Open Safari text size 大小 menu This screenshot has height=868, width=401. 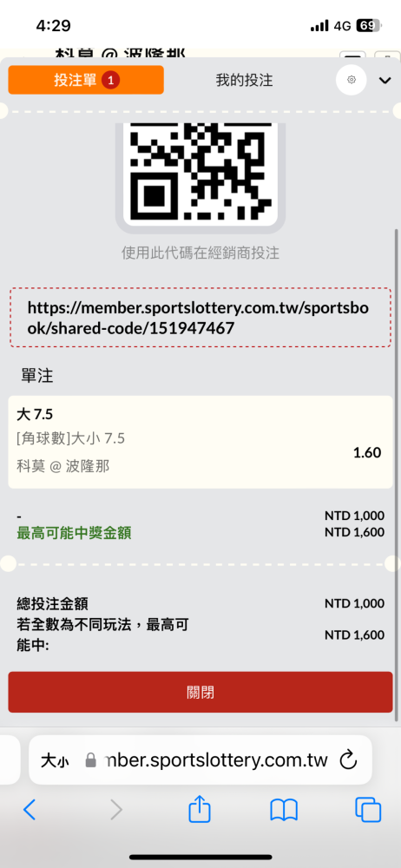tap(55, 760)
